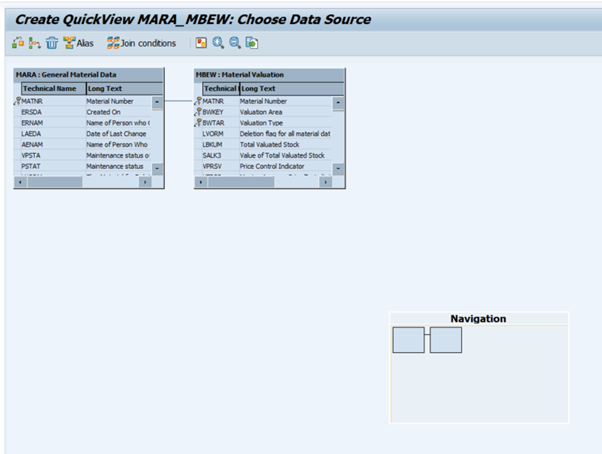This screenshot has height=454, width=602.
Task: Click the Zoom in magnifier icon
Action: click(x=218, y=43)
